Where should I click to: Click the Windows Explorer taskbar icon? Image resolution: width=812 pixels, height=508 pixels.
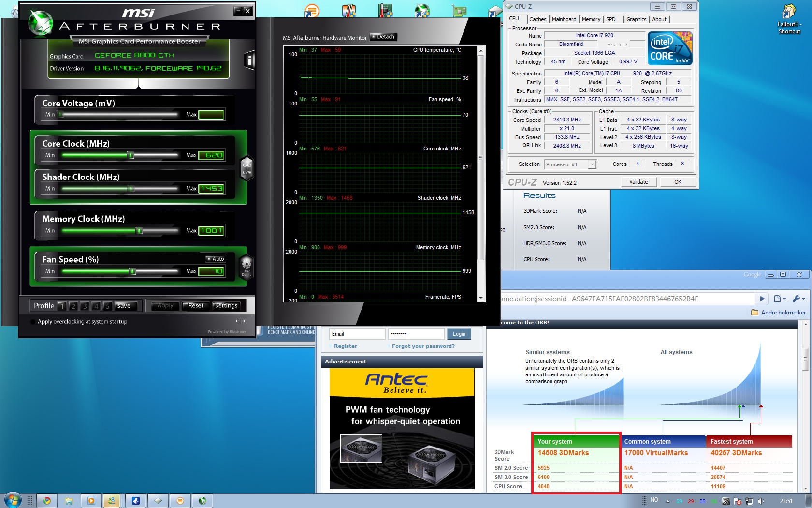tap(69, 501)
